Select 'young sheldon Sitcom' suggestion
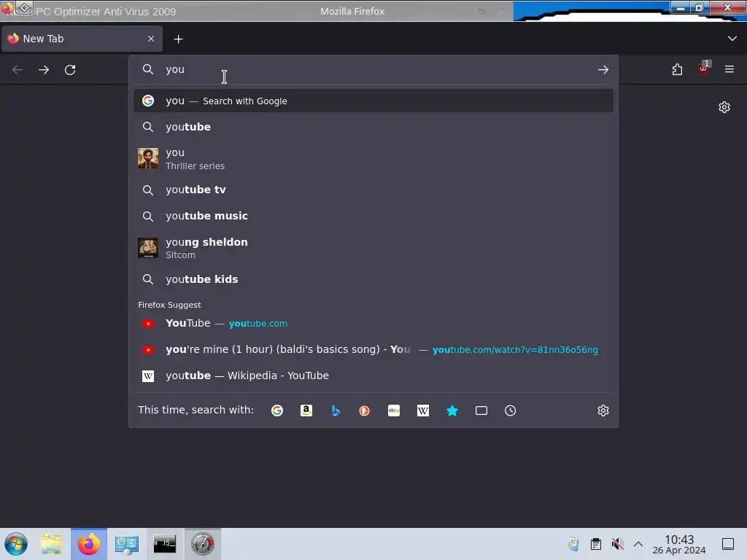This screenshot has height=560, width=747. pyautogui.click(x=373, y=248)
